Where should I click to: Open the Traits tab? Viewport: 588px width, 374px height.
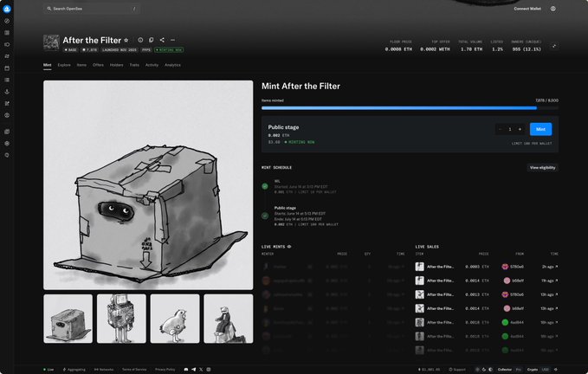(134, 65)
